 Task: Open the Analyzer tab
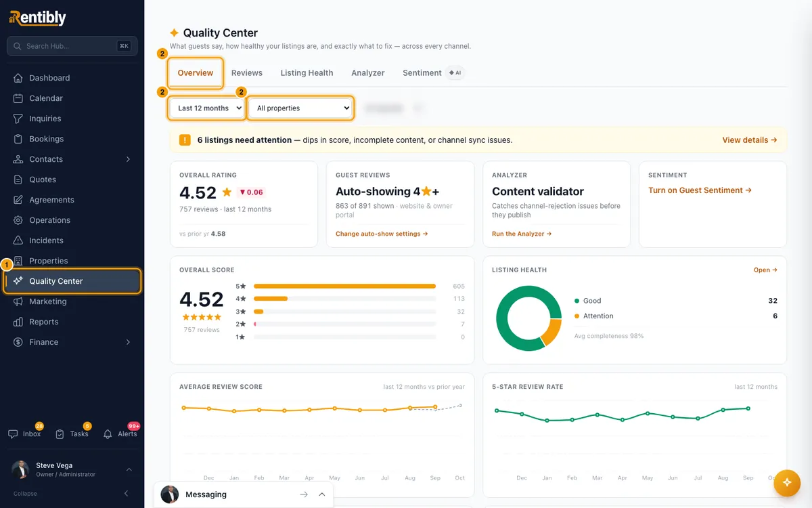(368, 73)
